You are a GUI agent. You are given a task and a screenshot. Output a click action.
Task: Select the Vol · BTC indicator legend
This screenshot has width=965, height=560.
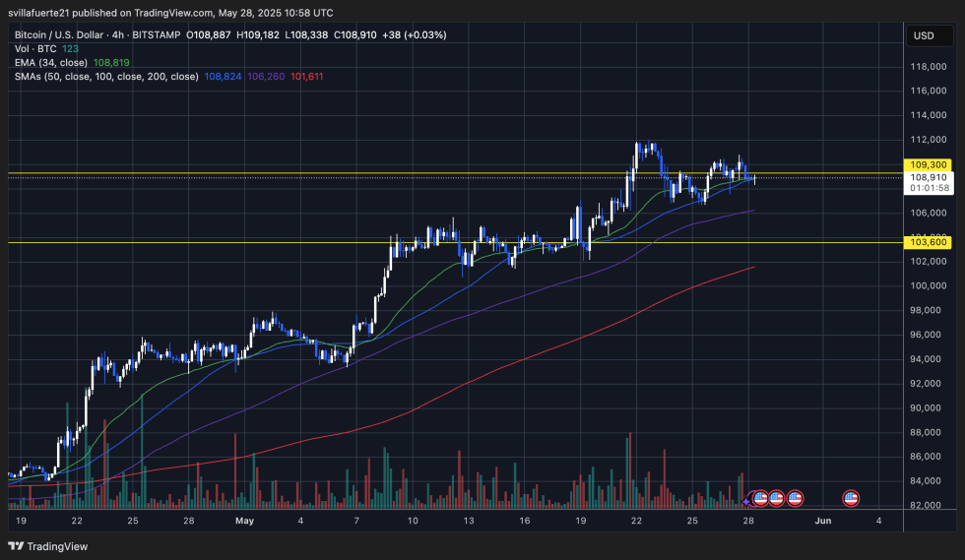[x=36, y=48]
